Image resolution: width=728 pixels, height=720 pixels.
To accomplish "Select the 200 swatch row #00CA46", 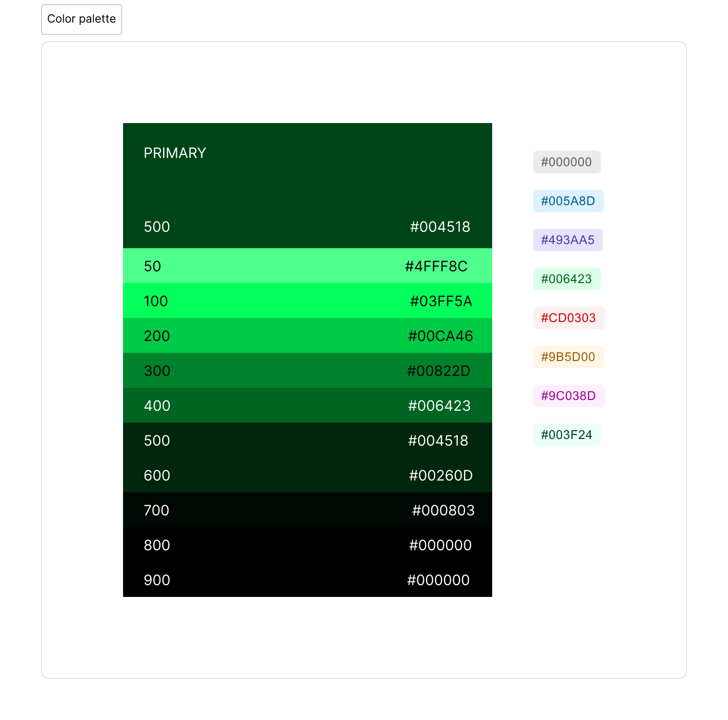I will 308,335.
